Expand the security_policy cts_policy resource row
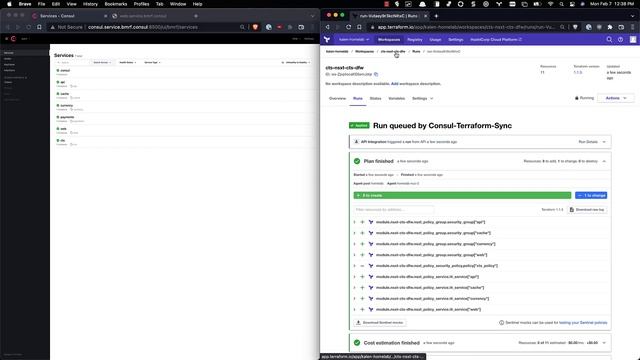Screen dimensions: 640x360 click(354, 266)
